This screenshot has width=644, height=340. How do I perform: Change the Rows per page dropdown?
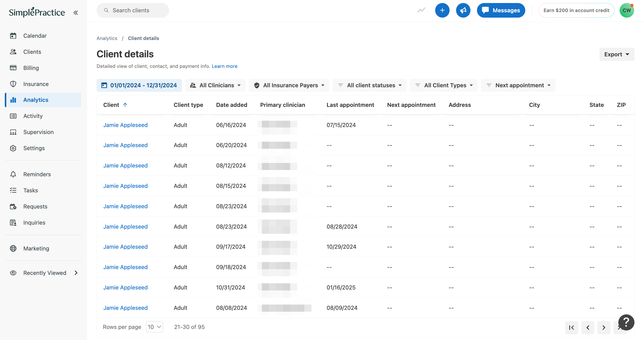coord(154,327)
